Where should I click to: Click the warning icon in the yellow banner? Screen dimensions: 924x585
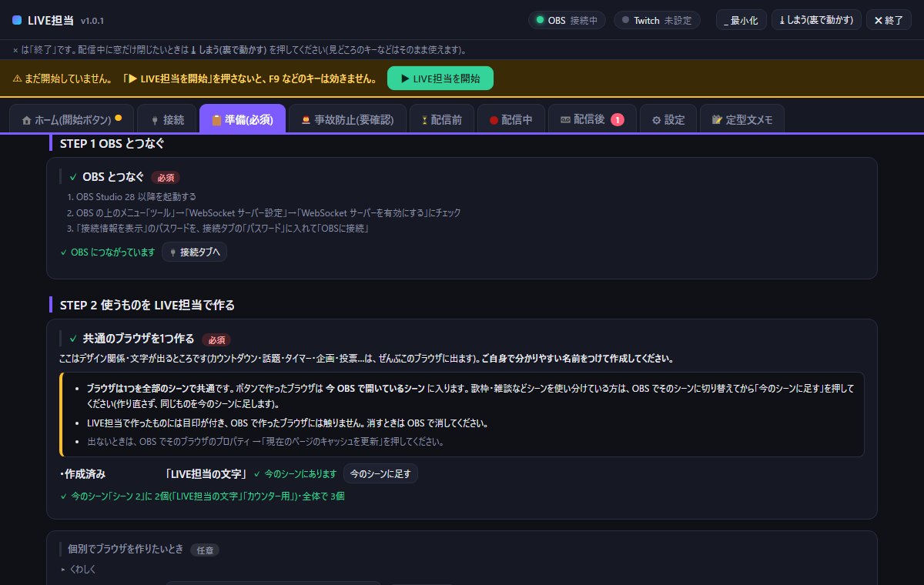click(17, 79)
